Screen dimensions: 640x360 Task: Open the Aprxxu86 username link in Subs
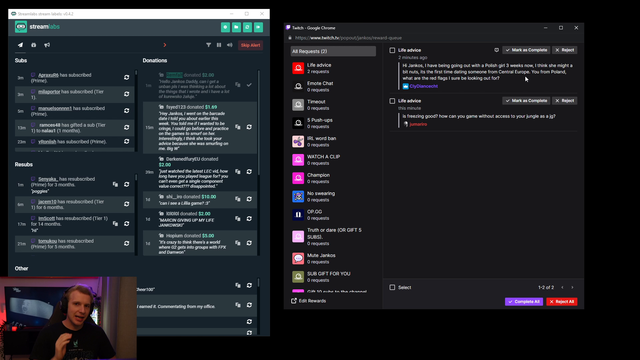coord(48,75)
